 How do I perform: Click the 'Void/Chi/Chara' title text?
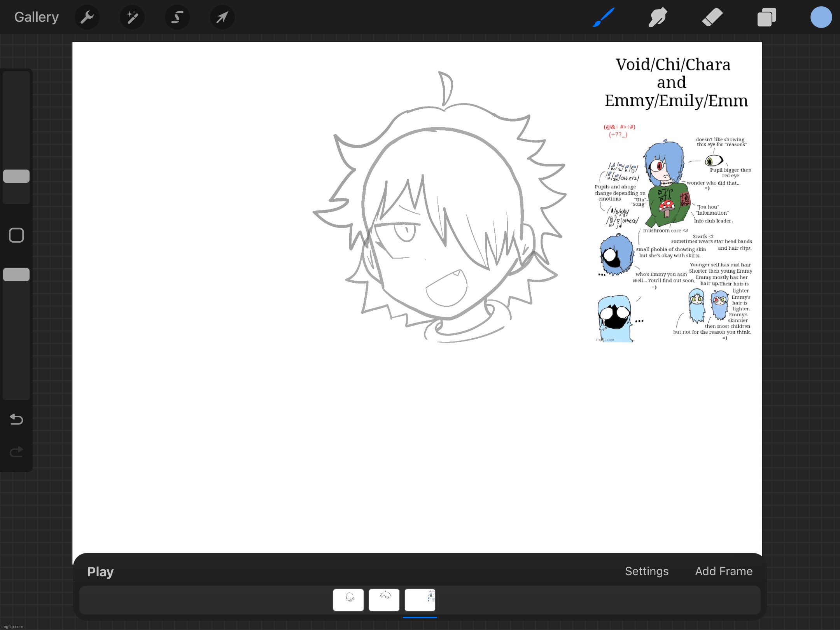(673, 65)
